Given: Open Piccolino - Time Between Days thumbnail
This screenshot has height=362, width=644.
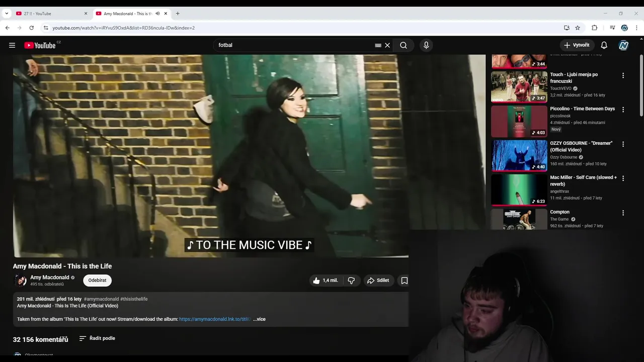Looking at the screenshot, I should 519,121.
